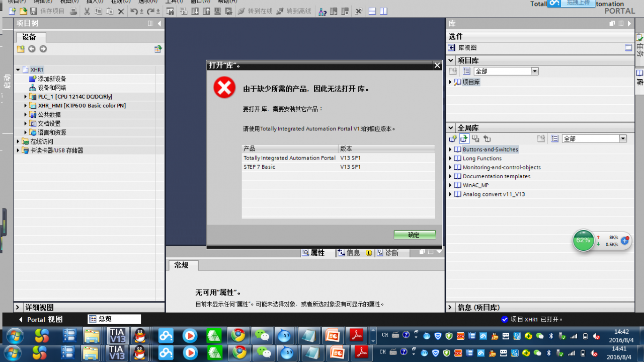The width and height of the screenshot is (644, 362).
Task: Expand PLC_1 [CPU 1214C DC/DC/Rly] node
Action: tap(26, 97)
